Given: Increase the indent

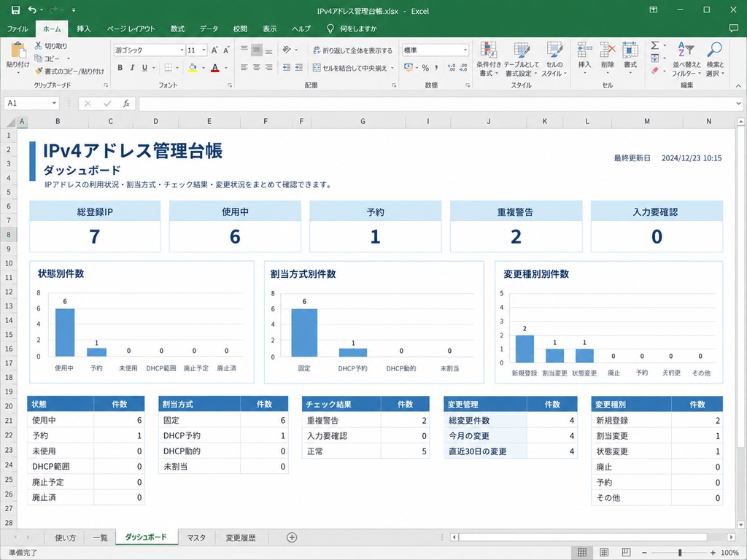Looking at the screenshot, I should (x=298, y=68).
